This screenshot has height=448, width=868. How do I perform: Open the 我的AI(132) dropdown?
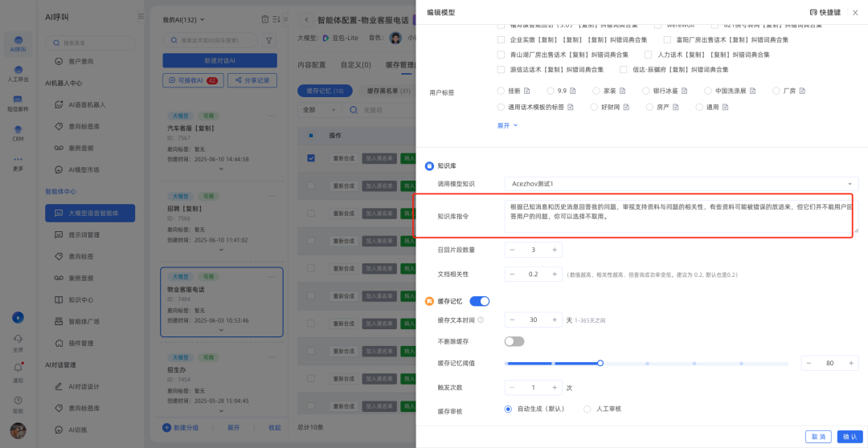tap(184, 20)
